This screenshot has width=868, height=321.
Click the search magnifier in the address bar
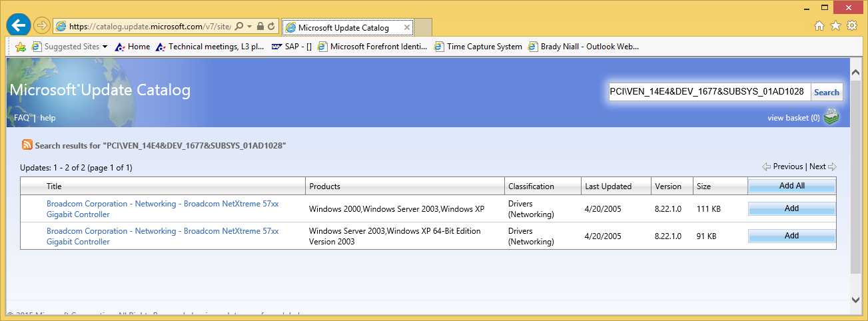click(x=239, y=27)
